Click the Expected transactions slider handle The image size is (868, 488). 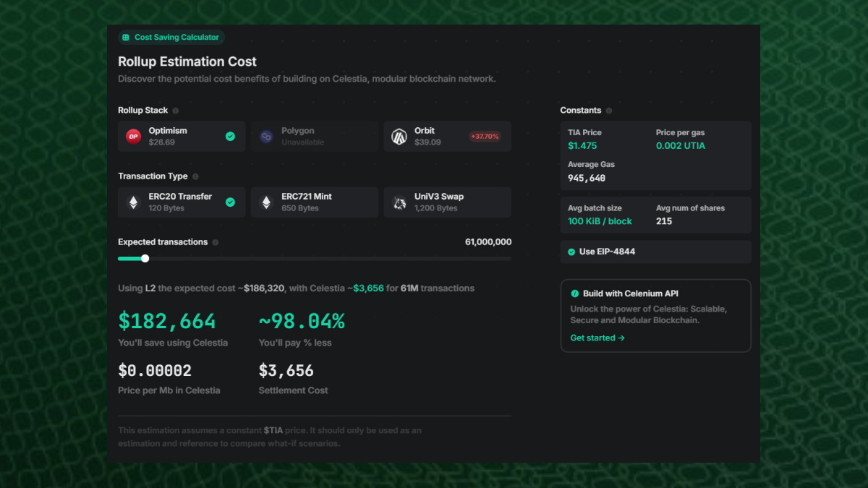pos(145,258)
